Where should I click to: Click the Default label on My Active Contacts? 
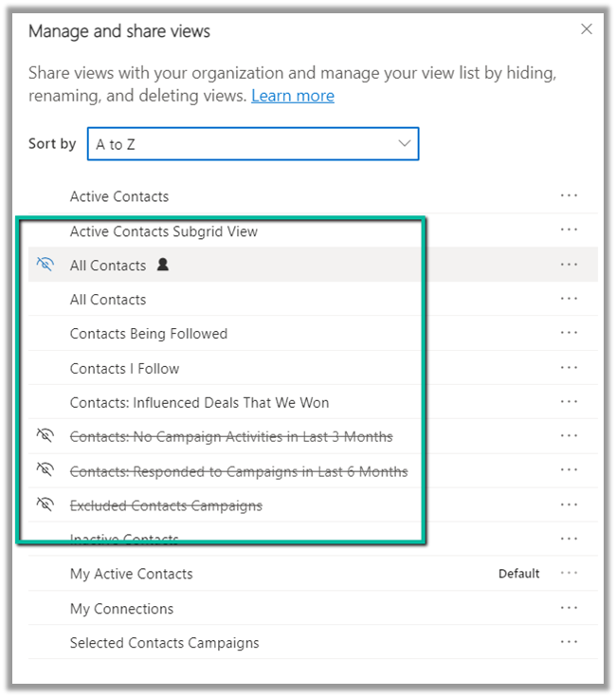click(518, 574)
